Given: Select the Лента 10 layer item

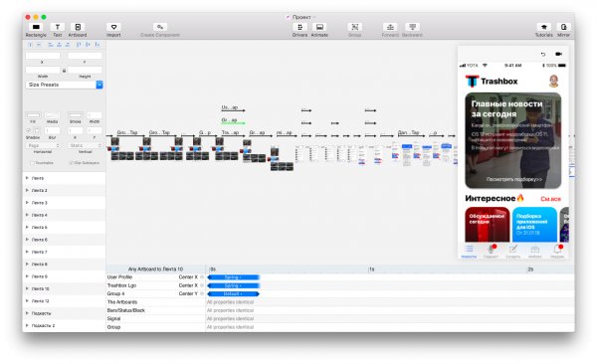Looking at the screenshot, I should (x=64, y=288).
